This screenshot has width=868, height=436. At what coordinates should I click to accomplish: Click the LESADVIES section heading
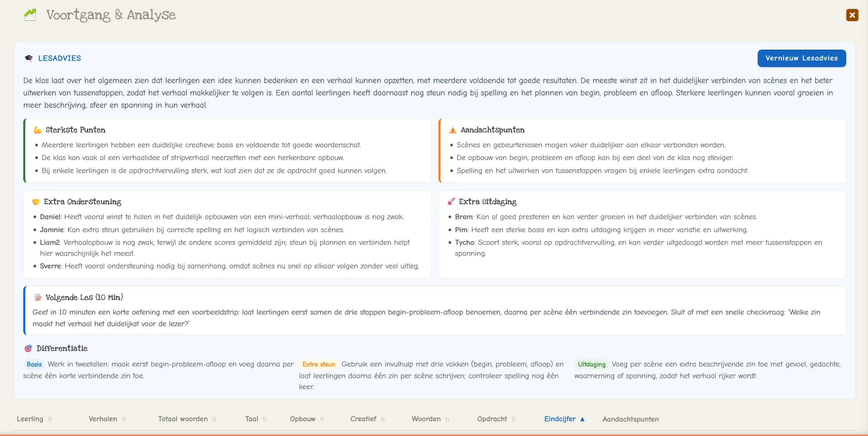coord(59,58)
